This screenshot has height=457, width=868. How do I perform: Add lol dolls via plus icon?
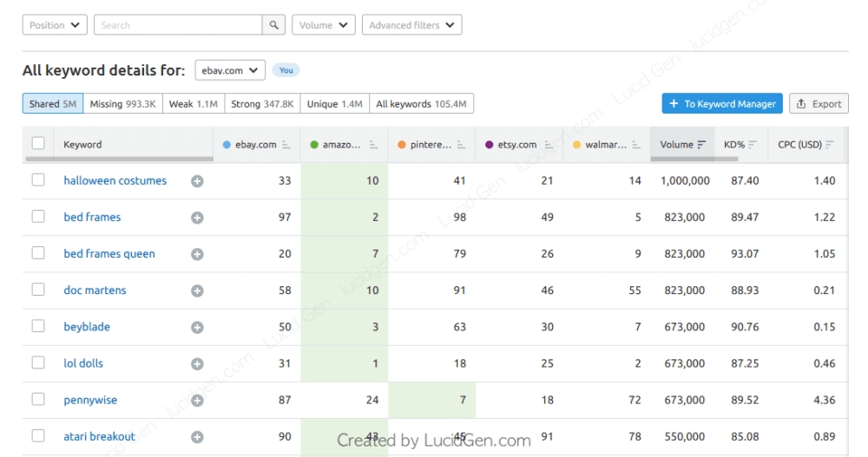(197, 363)
